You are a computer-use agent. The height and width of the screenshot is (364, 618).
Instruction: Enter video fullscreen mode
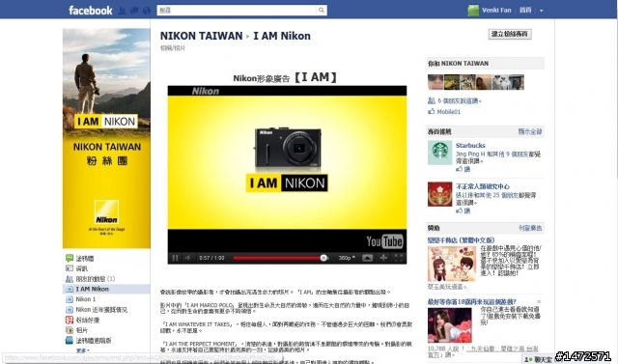[x=398, y=258]
